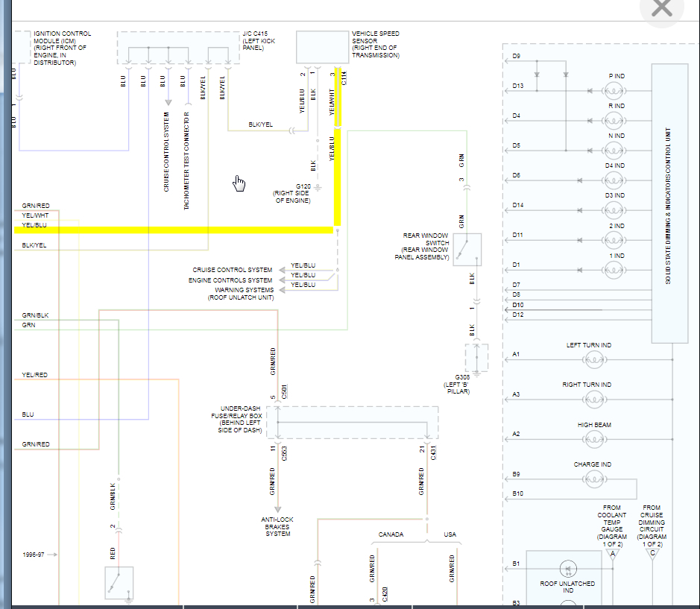Click the rear window switch symbol box
This screenshot has width=700, height=609.
click(467, 250)
